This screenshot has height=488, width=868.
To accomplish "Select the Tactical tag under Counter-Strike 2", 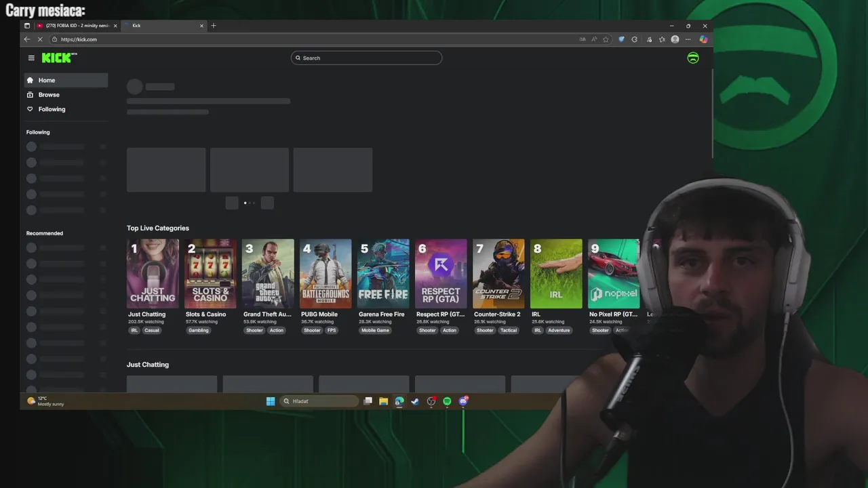I will click(x=509, y=330).
